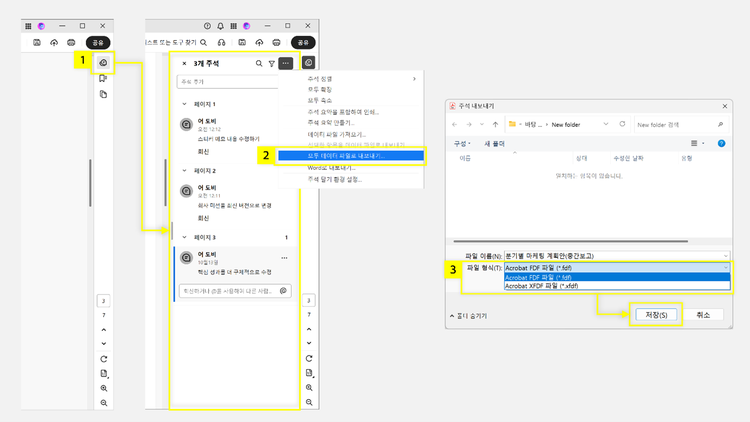Close the 3개 주석 comments panel

click(184, 63)
